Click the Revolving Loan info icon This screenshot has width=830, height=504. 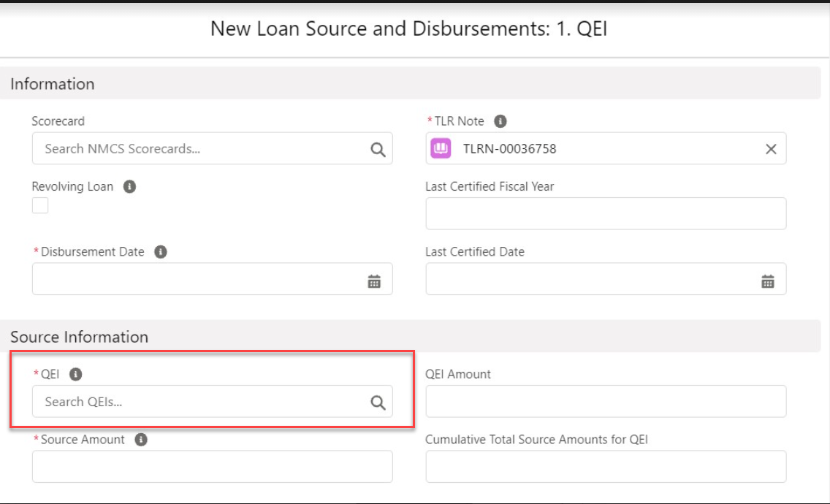point(129,187)
